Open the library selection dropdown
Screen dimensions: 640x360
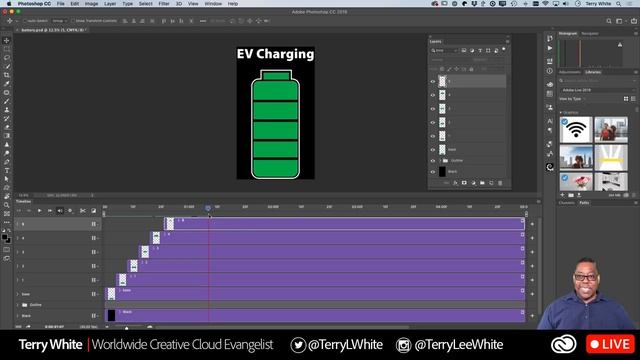click(597, 90)
